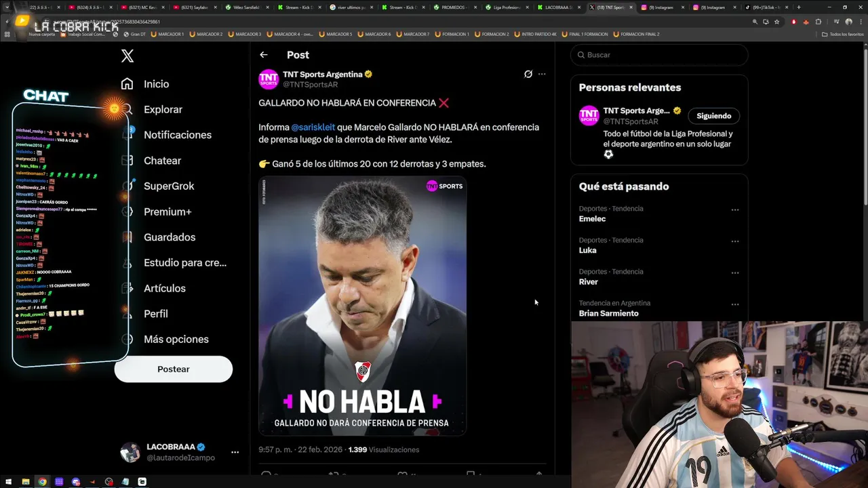Open LACOBRAAA account switcher dots

(235, 452)
